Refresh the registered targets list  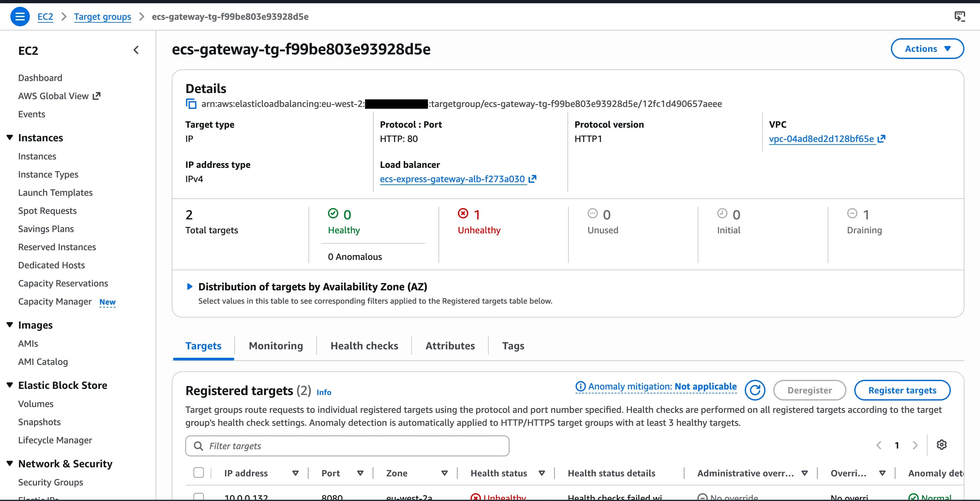pyautogui.click(x=755, y=390)
